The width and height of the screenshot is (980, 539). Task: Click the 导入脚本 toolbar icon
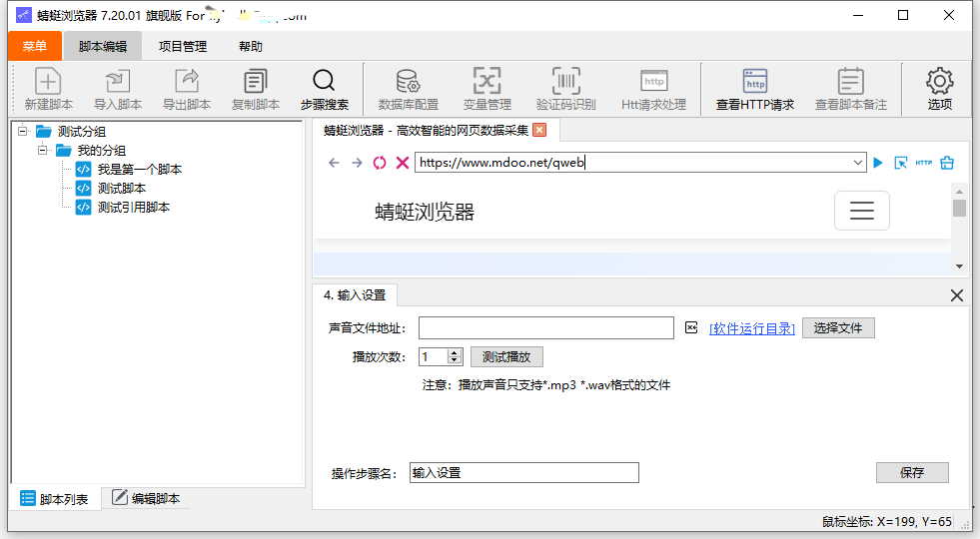click(x=118, y=89)
